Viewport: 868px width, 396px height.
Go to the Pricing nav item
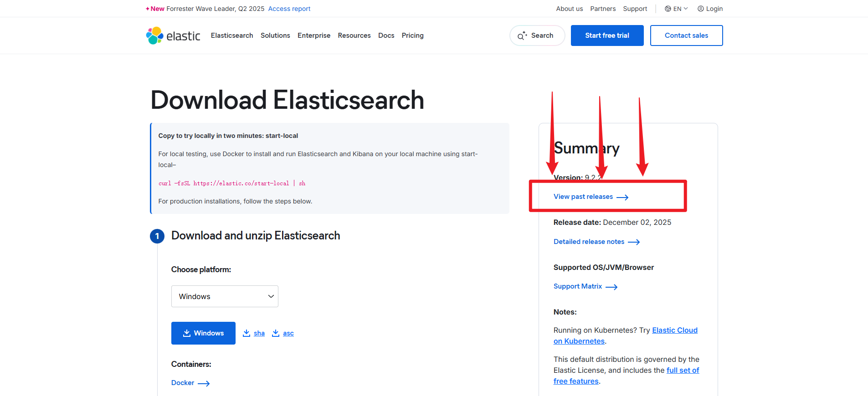click(413, 36)
